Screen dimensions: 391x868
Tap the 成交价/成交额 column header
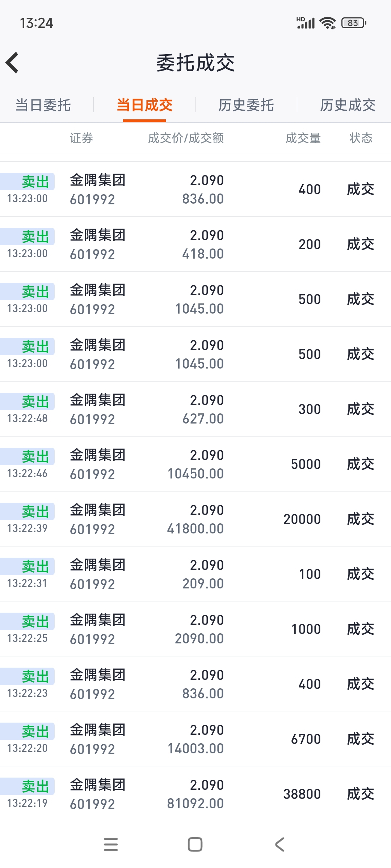186,138
